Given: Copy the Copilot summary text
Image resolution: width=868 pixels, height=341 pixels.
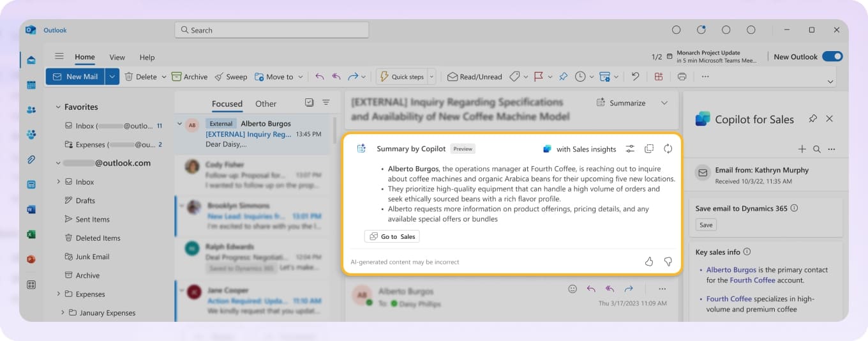Looking at the screenshot, I should [649, 149].
